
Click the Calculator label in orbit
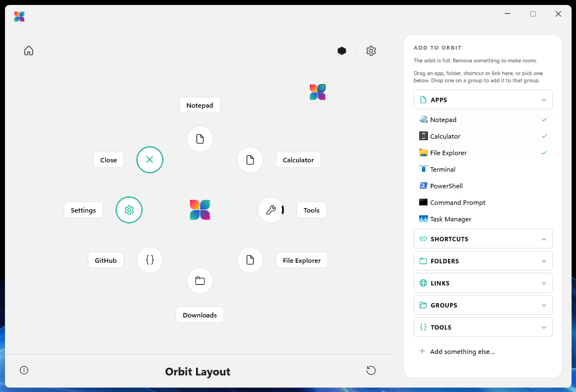click(298, 160)
